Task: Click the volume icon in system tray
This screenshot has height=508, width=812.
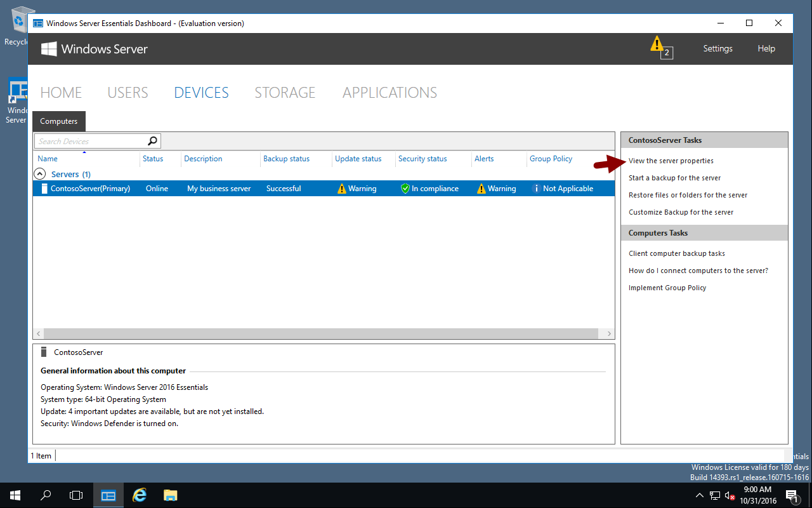Action: 730,495
